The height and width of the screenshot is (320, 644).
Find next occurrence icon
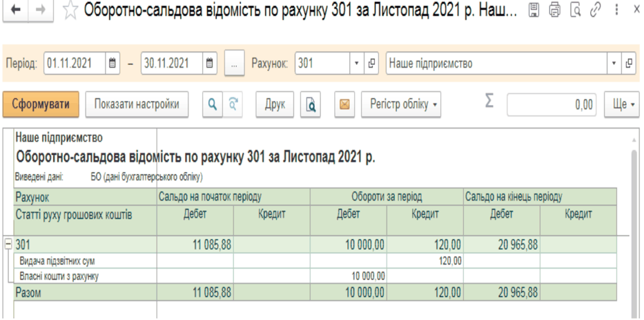pyautogui.click(x=233, y=104)
